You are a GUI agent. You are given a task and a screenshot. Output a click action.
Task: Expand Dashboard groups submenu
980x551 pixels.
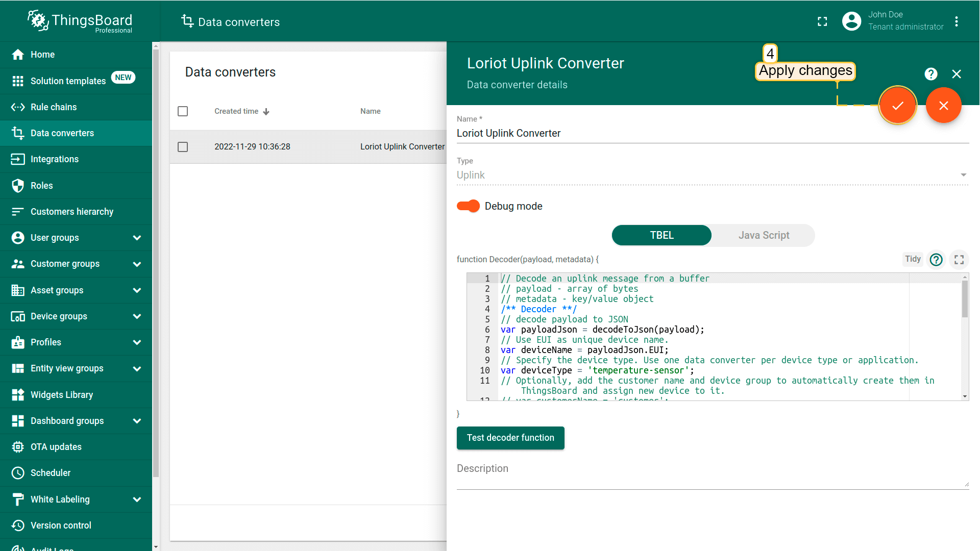tap(137, 421)
